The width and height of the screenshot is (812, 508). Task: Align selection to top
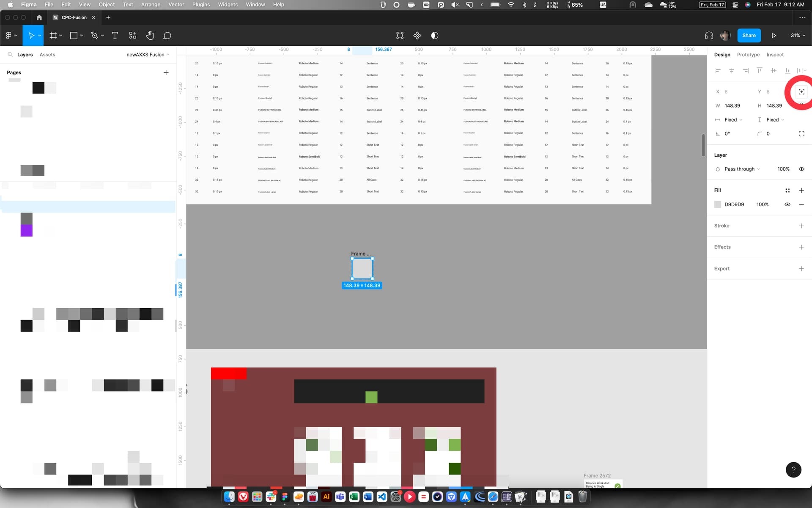pyautogui.click(x=760, y=70)
